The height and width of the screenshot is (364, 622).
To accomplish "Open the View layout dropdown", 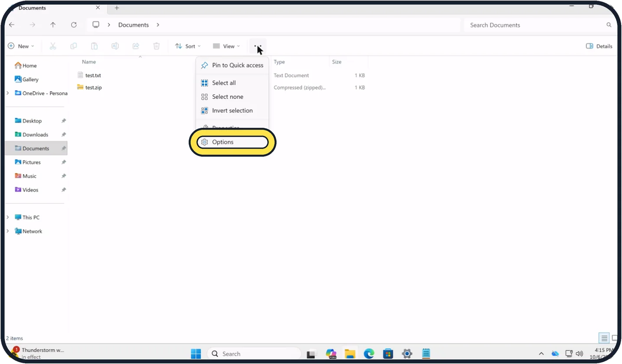I will [226, 46].
